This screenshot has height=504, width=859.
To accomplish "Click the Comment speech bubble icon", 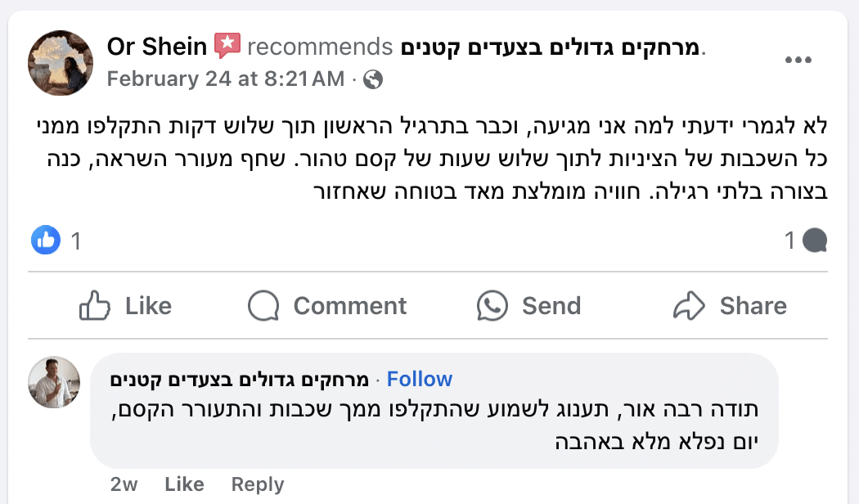I will (263, 305).
